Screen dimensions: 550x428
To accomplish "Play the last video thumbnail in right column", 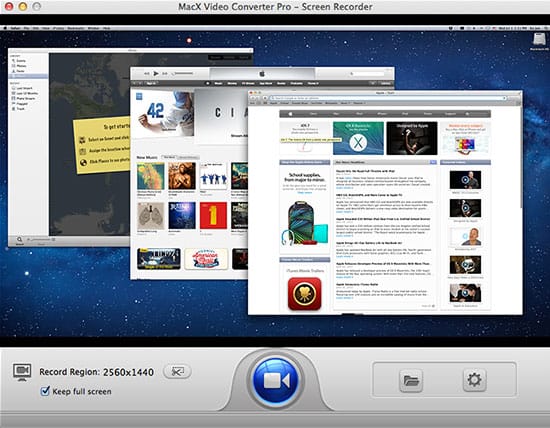I will tap(465, 293).
